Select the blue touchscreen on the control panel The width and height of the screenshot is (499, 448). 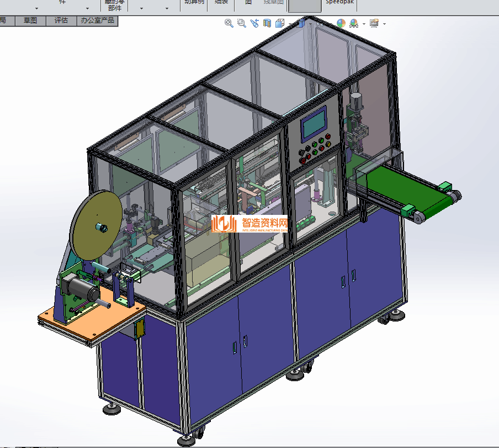[x=314, y=125]
